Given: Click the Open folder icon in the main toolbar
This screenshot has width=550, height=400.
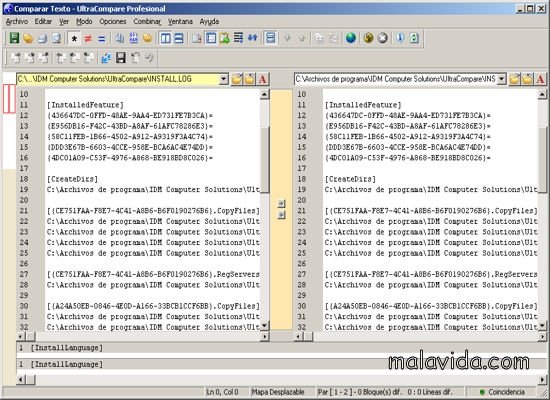Looking at the screenshot, I should (28, 38).
